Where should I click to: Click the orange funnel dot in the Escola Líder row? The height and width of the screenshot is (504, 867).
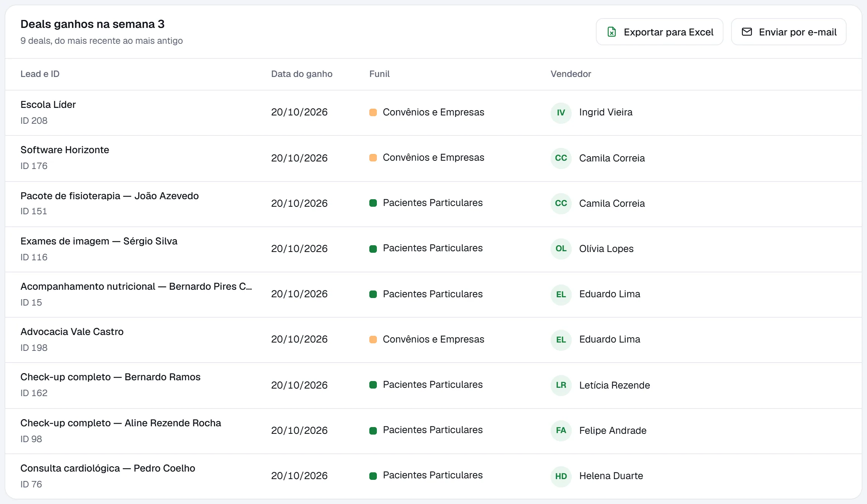point(373,112)
